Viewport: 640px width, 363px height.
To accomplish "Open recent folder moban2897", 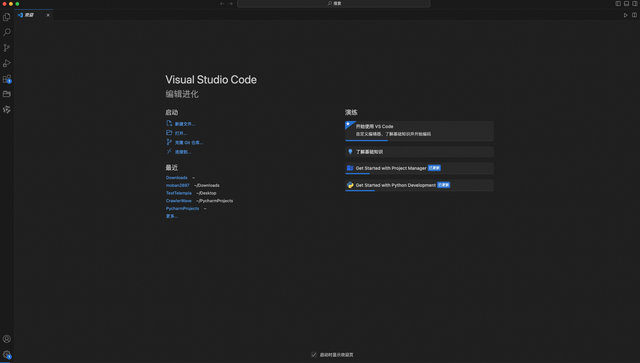I will click(x=178, y=185).
